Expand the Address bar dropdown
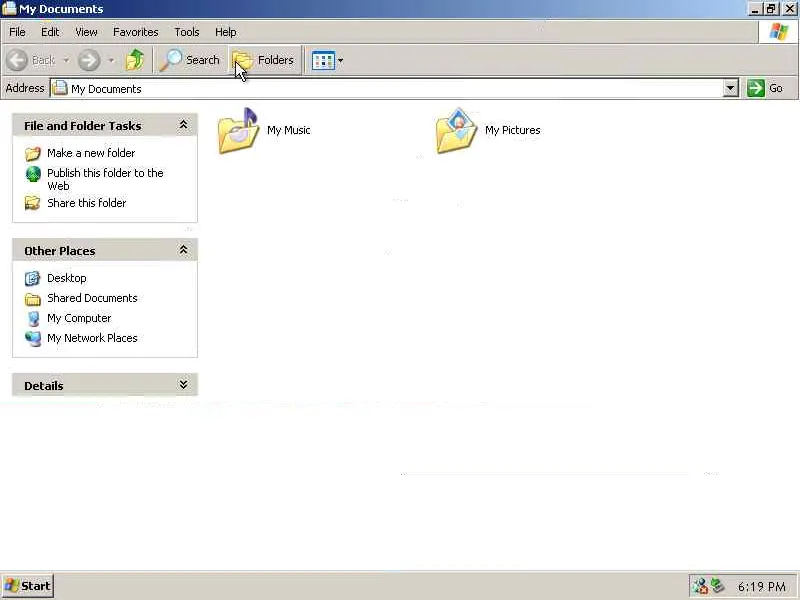This screenshot has width=800, height=600. 731,88
